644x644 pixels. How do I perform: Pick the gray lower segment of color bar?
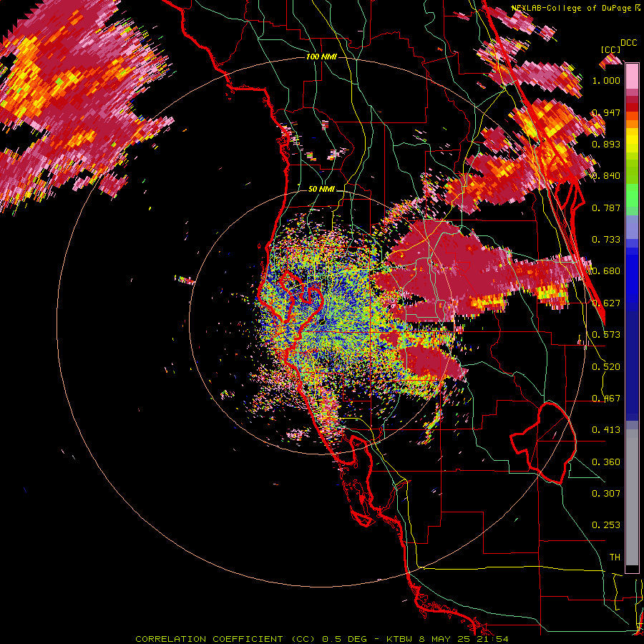click(x=632, y=497)
